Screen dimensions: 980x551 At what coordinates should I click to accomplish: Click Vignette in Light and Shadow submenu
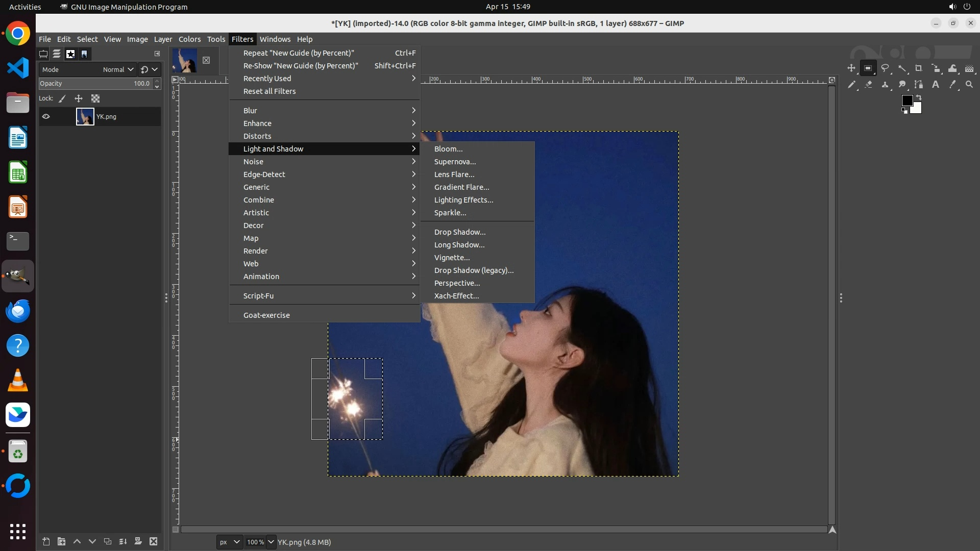click(x=452, y=258)
